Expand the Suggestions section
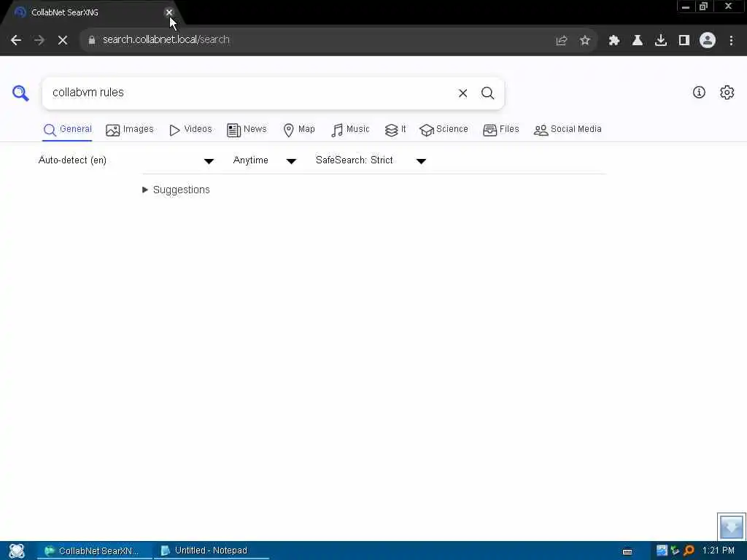 point(177,190)
